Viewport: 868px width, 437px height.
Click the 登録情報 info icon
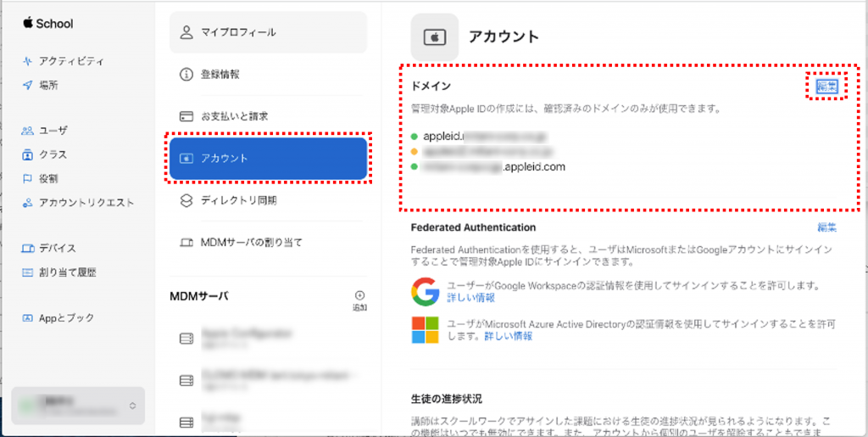186,74
